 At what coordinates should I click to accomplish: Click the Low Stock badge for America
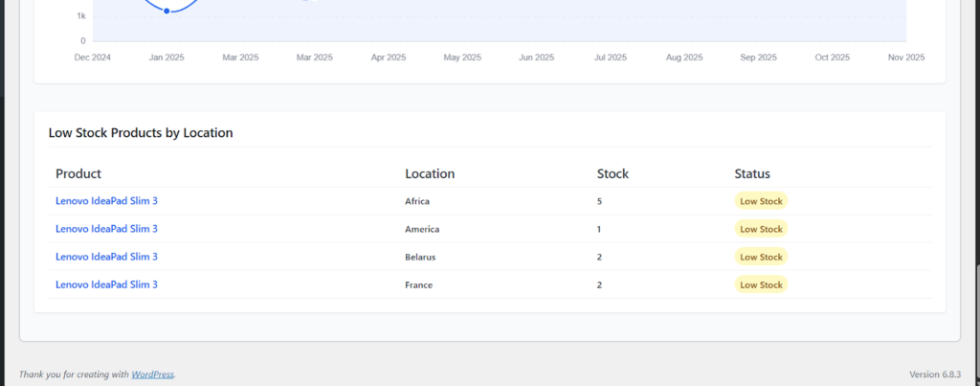point(761,229)
